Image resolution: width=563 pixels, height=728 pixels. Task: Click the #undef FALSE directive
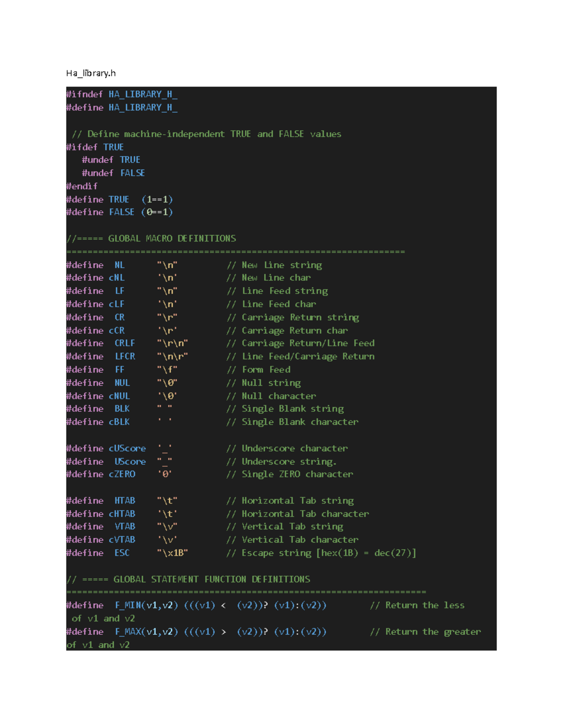tap(113, 173)
